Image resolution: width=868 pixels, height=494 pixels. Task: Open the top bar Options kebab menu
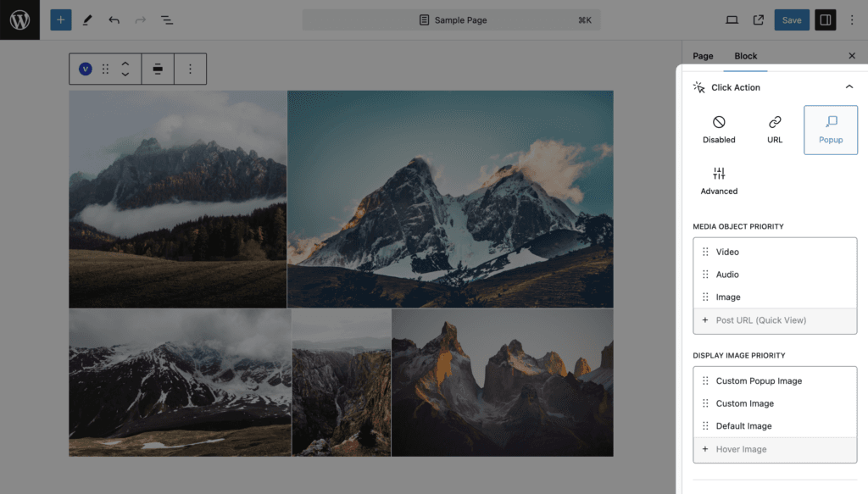pyautogui.click(x=852, y=19)
